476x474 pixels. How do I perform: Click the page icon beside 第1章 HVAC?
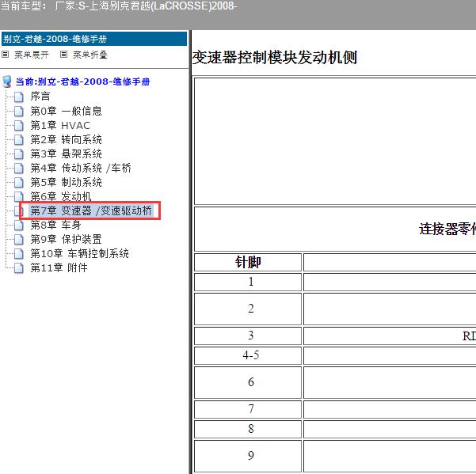click(x=19, y=125)
